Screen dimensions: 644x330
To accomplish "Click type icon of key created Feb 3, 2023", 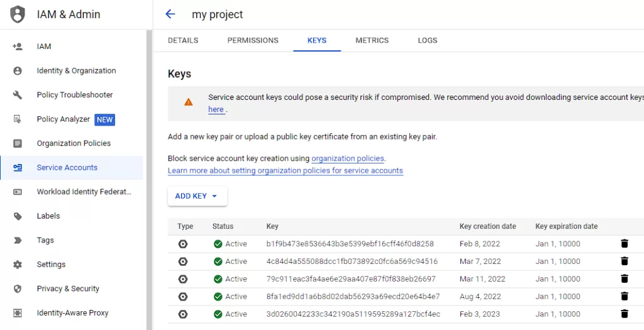I will [x=183, y=314].
